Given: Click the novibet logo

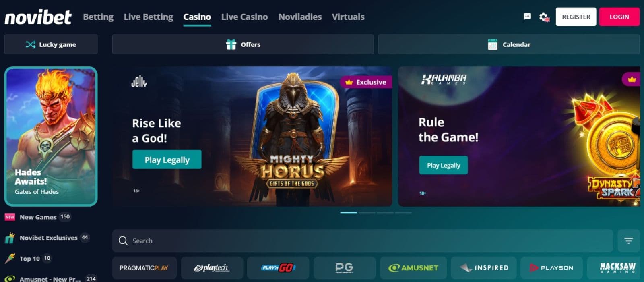Looking at the screenshot, I should pyautogui.click(x=38, y=17).
